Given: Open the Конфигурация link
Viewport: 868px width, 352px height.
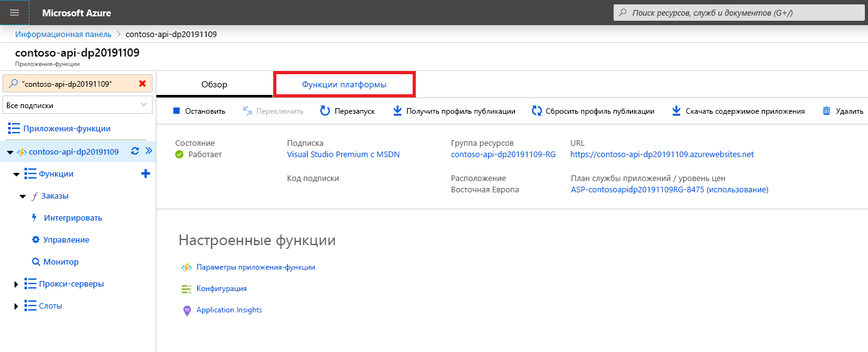Looking at the screenshot, I should tap(221, 289).
